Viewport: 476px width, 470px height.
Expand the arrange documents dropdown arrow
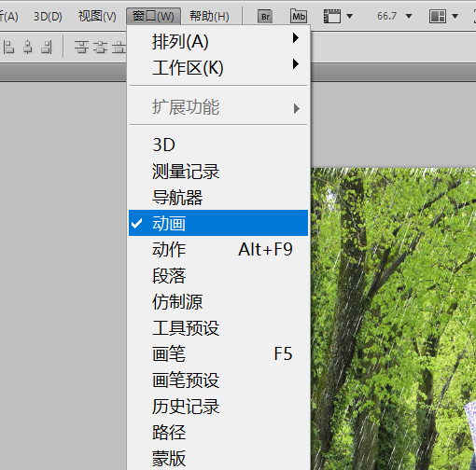[455, 16]
